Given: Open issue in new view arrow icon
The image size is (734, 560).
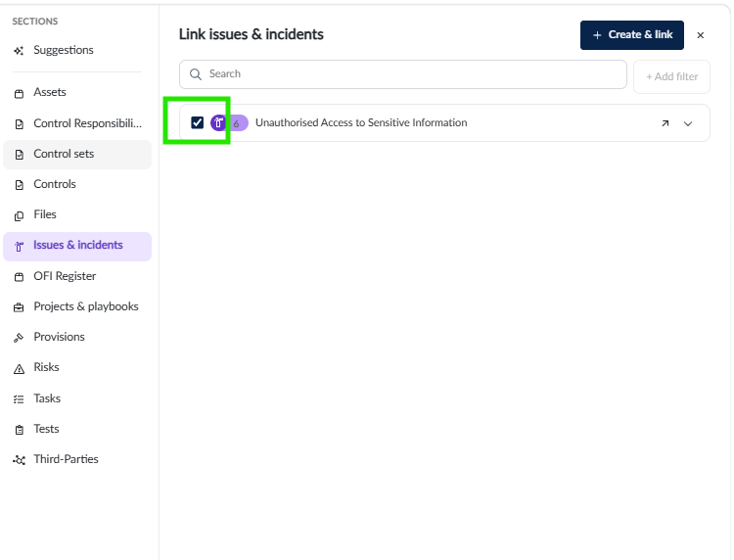Looking at the screenshot, I should 665,123.
